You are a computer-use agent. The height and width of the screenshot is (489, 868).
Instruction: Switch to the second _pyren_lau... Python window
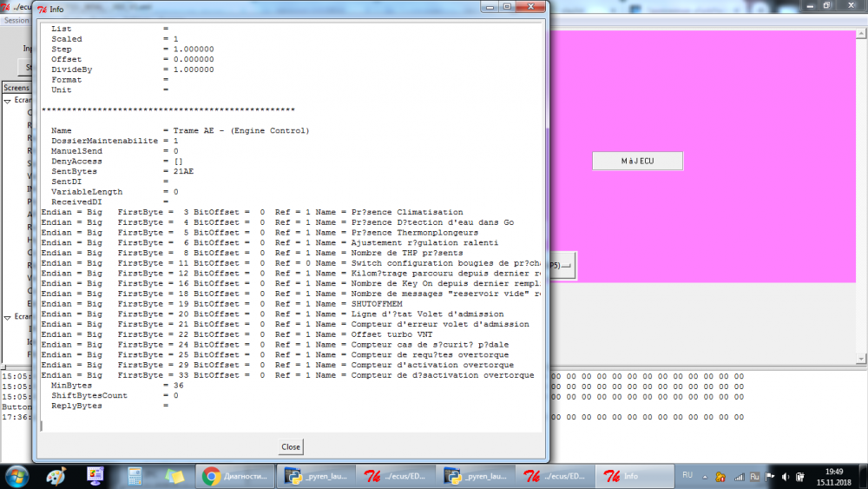pyautogui.click(x=475, y=476)
